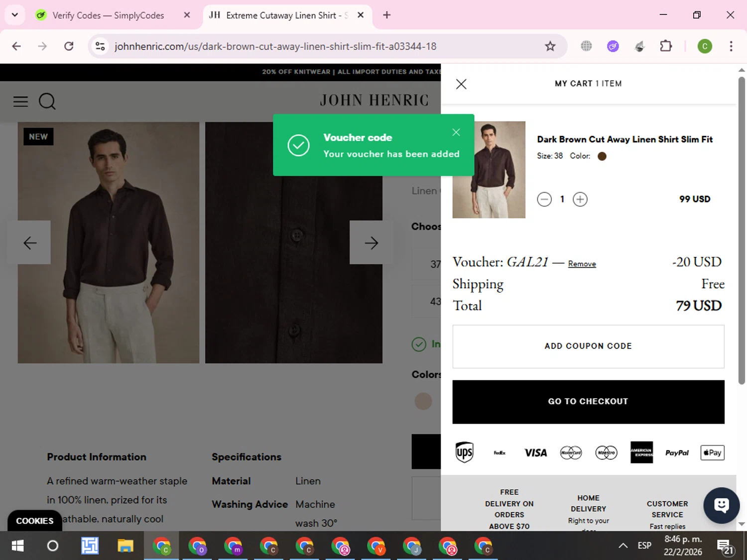Open the globe extension icon
747x560 pixels.
point(586,46)
